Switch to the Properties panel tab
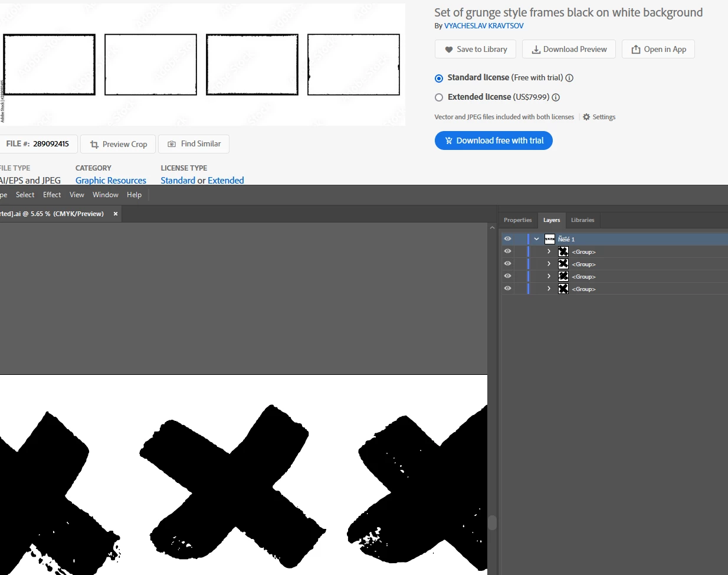Viewport: 728px width, 575px height. (518, 220)
